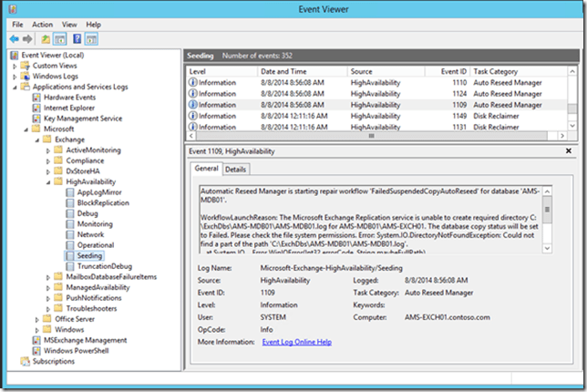Expand the ActiveMonitoring folder
Viewport: 587px width, 392px height.
click(48, 150)
